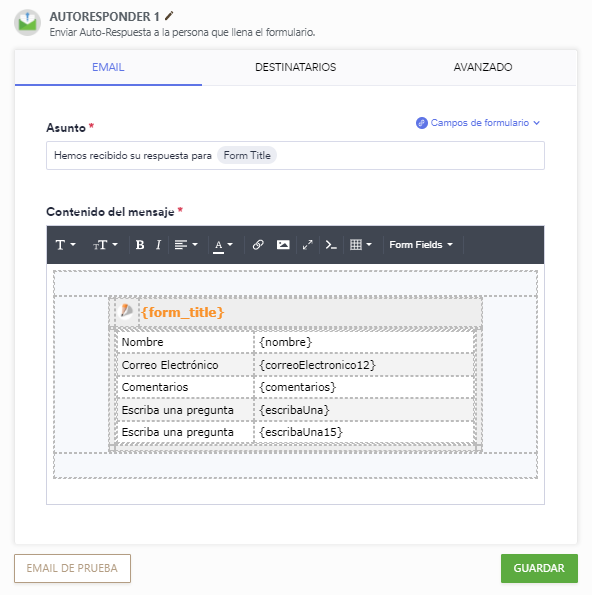Click the {escribaUna} value cell
Image resolution: width=592 pixels, height=595 pixels.
(364, 410)
